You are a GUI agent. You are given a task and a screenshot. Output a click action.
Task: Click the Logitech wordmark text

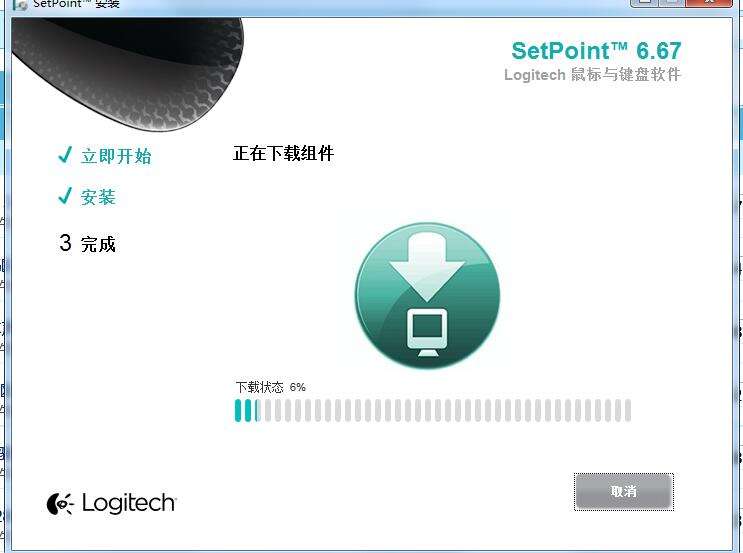coord(128,503)
